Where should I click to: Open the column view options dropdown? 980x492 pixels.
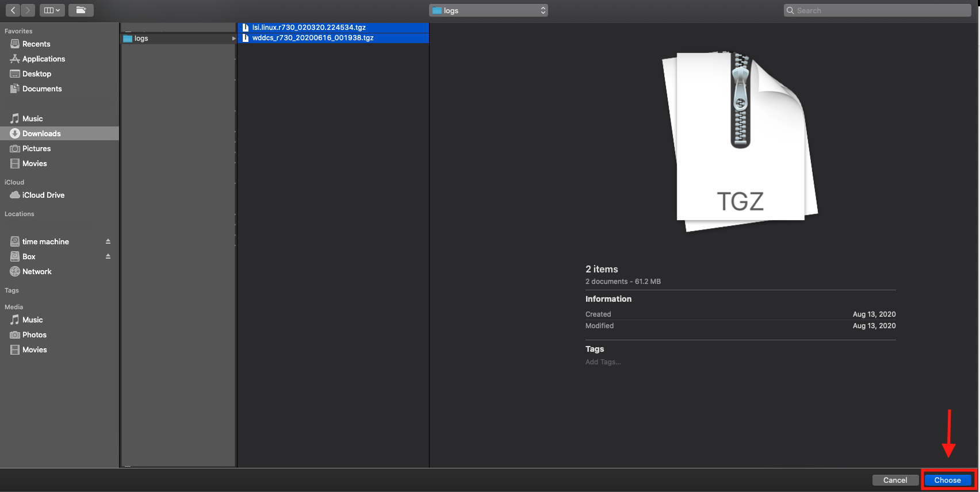(x=52, y=10)
